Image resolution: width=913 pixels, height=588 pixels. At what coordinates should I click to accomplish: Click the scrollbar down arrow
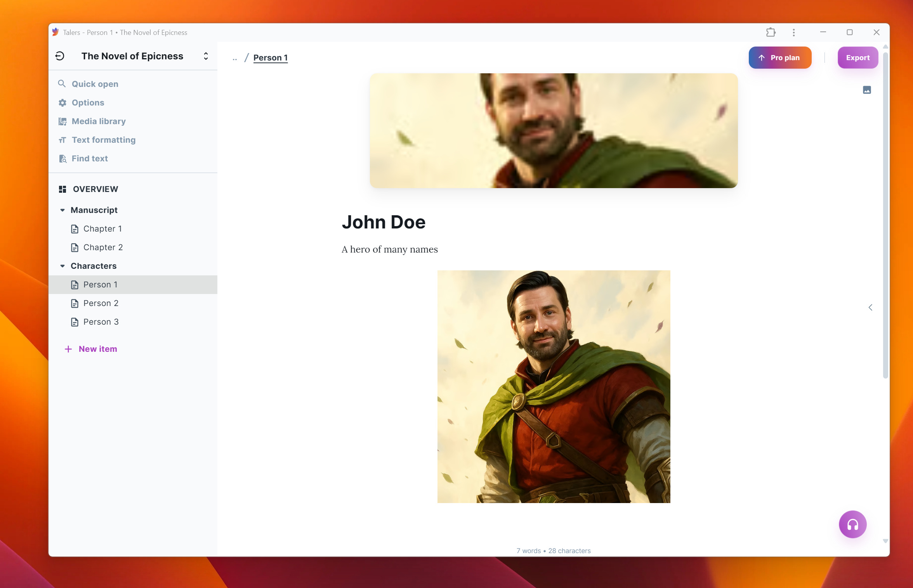point(885,541)
